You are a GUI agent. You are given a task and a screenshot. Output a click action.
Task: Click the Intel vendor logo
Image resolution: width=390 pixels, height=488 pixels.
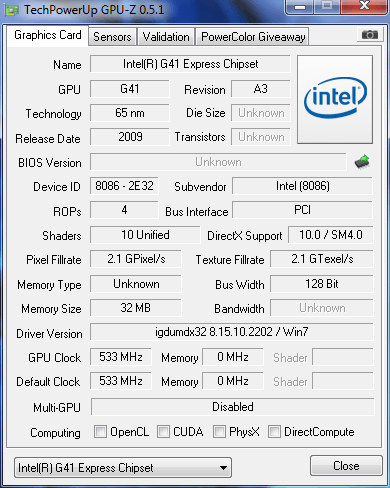(335, 100)
